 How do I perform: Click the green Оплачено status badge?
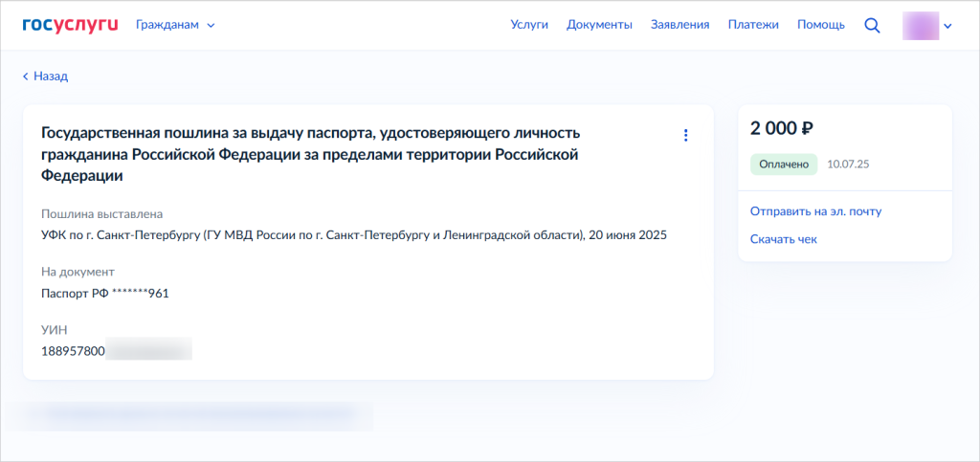(x=784, y=165)
